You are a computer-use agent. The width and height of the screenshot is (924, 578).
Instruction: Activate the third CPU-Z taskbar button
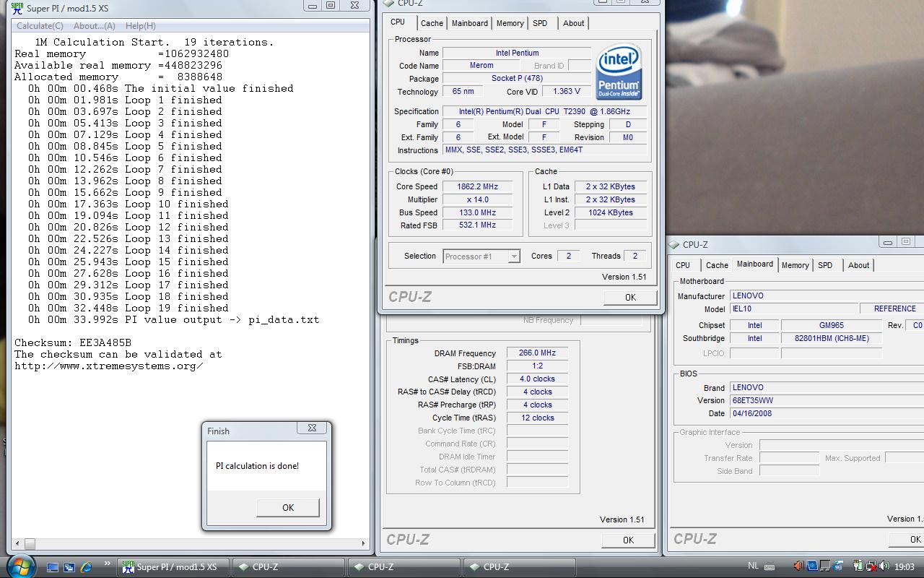point(520,567)
